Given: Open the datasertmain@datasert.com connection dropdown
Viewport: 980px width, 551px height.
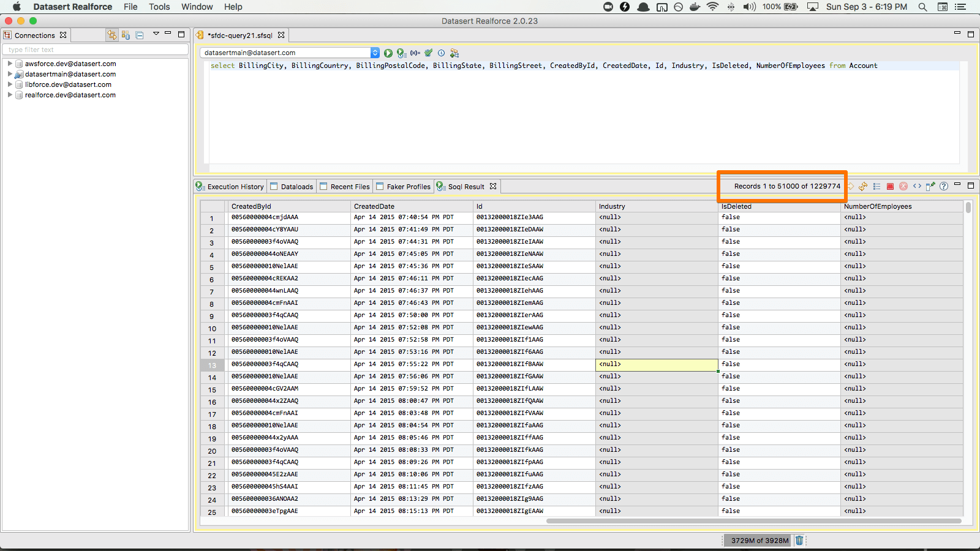Looking at the screenshot, I should tap(375, 53).
